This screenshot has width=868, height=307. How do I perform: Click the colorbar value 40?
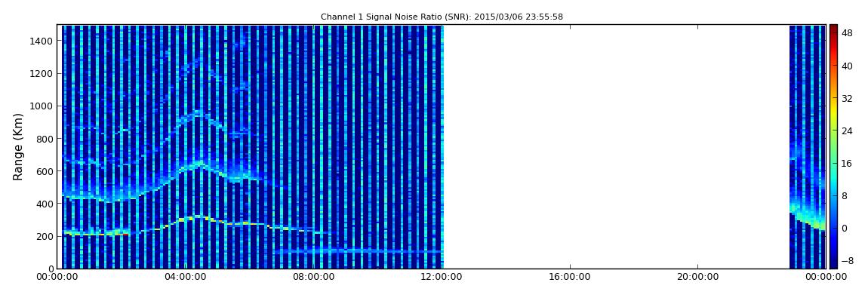[x=847, y=66]
